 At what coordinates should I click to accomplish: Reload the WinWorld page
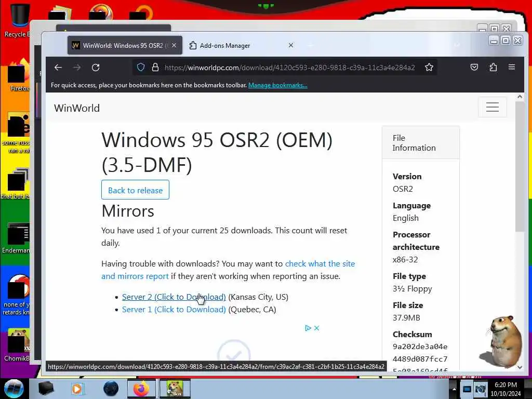point(96,68)
